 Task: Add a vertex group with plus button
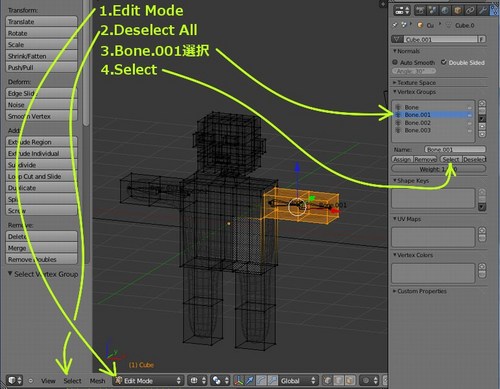coord(482,103)
